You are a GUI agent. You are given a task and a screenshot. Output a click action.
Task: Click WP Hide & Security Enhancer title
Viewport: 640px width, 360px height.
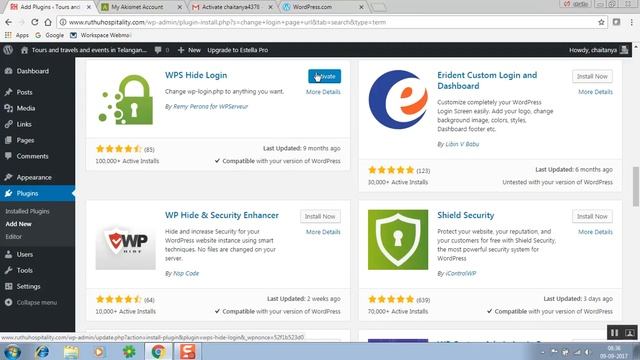(x=222, y=215)
